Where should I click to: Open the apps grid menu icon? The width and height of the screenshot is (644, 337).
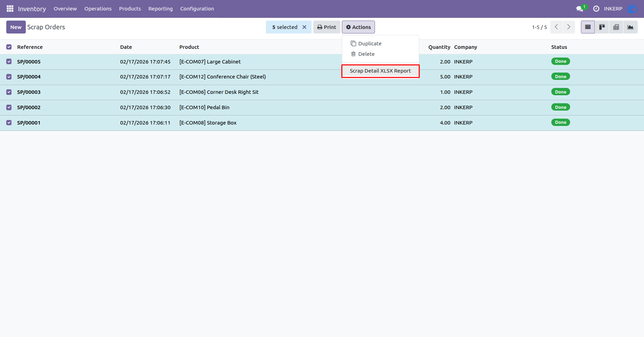pyautogui.click(x=10, y=8)
